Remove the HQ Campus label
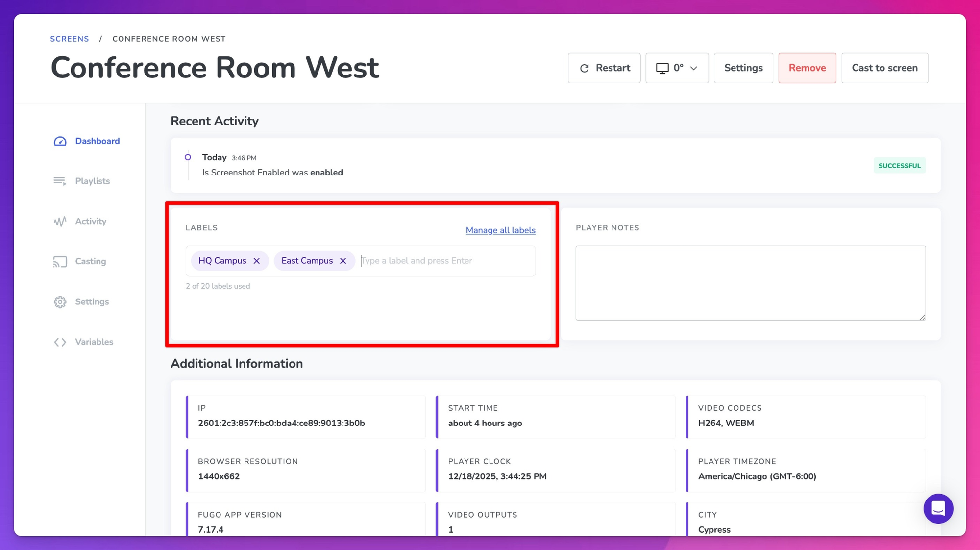Image resolution: width=980 pixels, height=550 pixels. [x=256, y=261]
